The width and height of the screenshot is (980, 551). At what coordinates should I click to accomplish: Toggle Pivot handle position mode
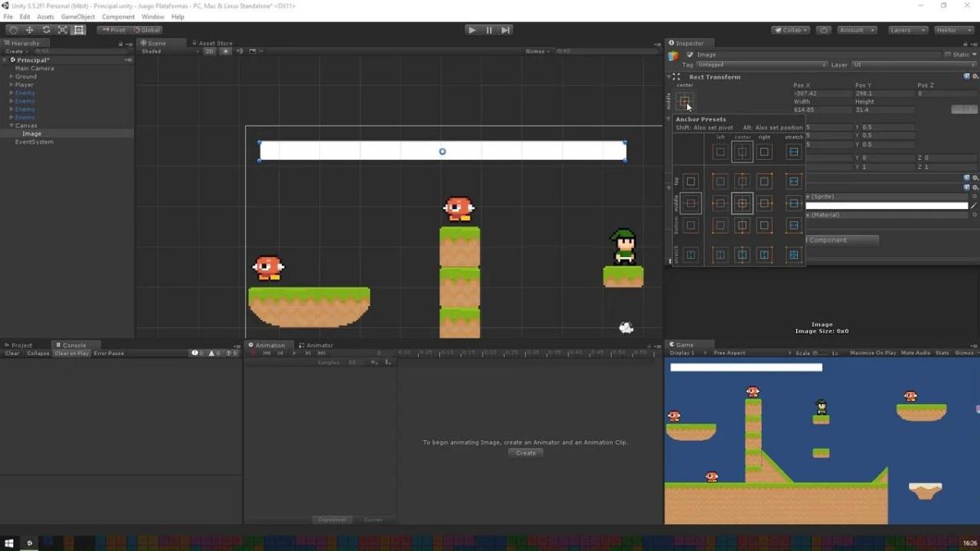pyautogui.click(x=113, y=30)
